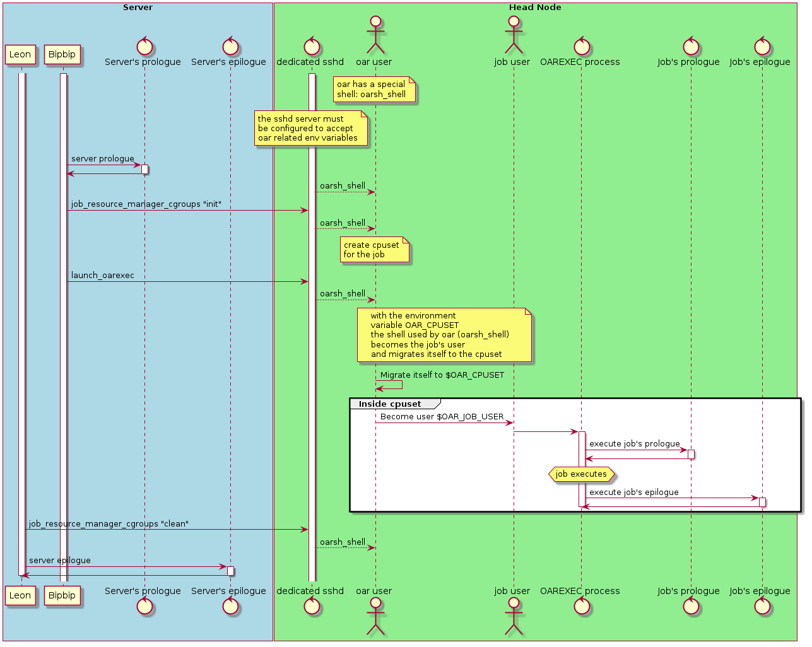Click the first oarsh_shell message label

pos(343,186)
